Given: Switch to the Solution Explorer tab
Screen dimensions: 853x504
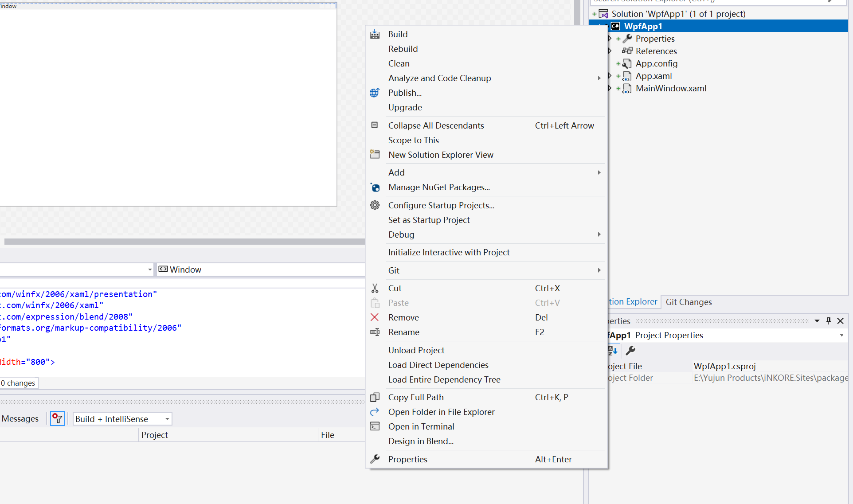Looking at the screenshot, I should pyautogui.click(x=633, y=302).
